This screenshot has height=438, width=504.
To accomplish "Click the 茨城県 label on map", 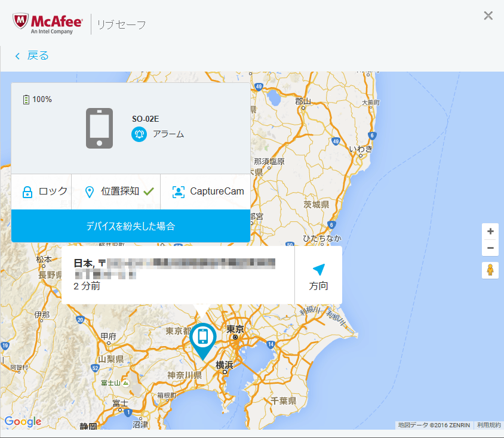I will coord(316,205).
